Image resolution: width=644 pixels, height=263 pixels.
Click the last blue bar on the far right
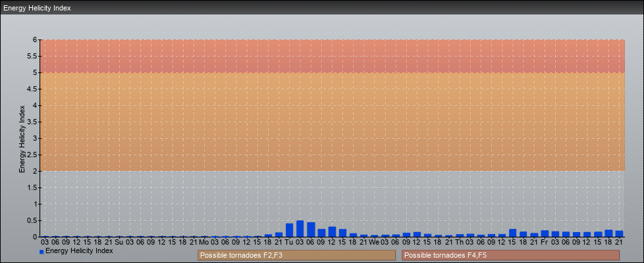click(619, 233)
